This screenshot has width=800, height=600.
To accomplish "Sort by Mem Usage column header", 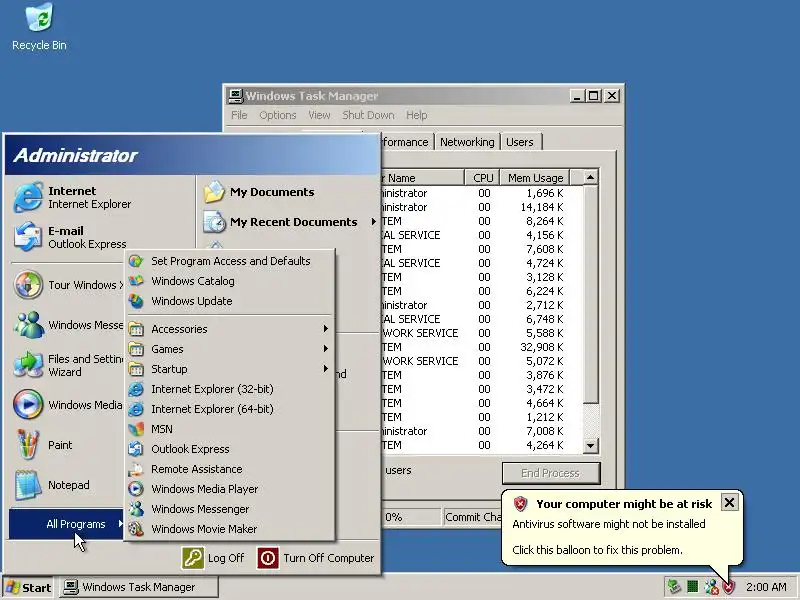I will tap(535, 178).
